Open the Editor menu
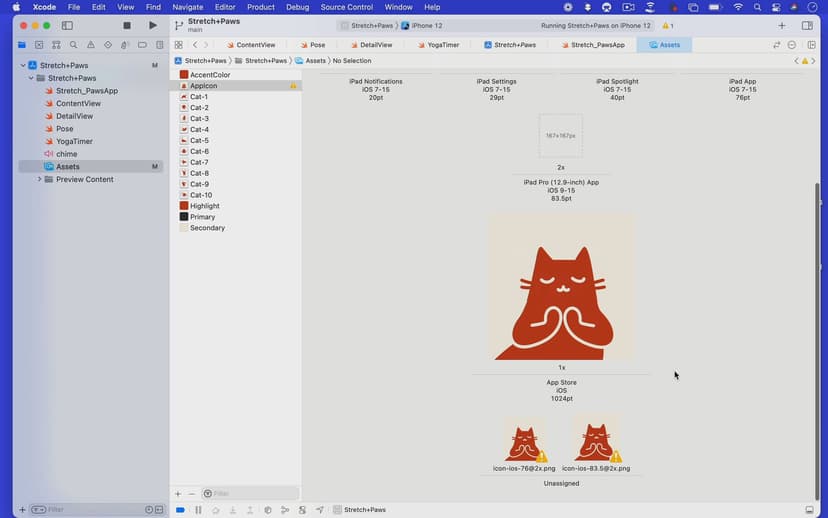 point(225,7)
